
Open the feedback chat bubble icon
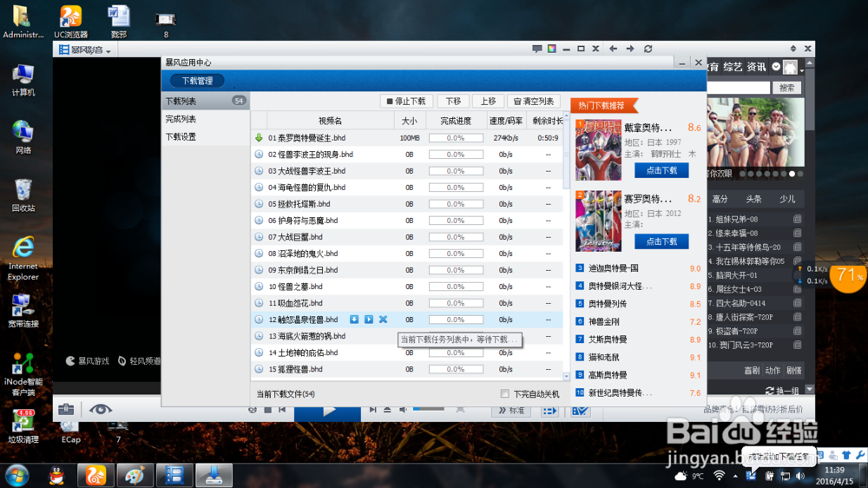click(536, 49)
